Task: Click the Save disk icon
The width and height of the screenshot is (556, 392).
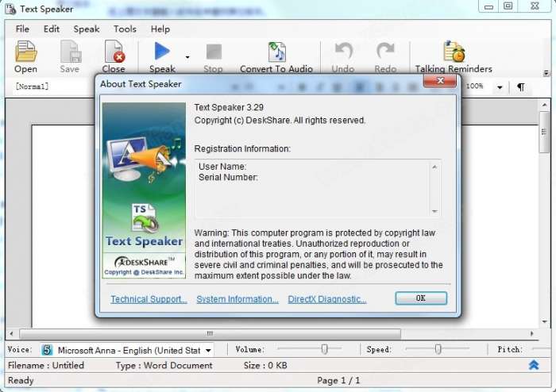Action: pyautogui.click(x=70, y=52)
